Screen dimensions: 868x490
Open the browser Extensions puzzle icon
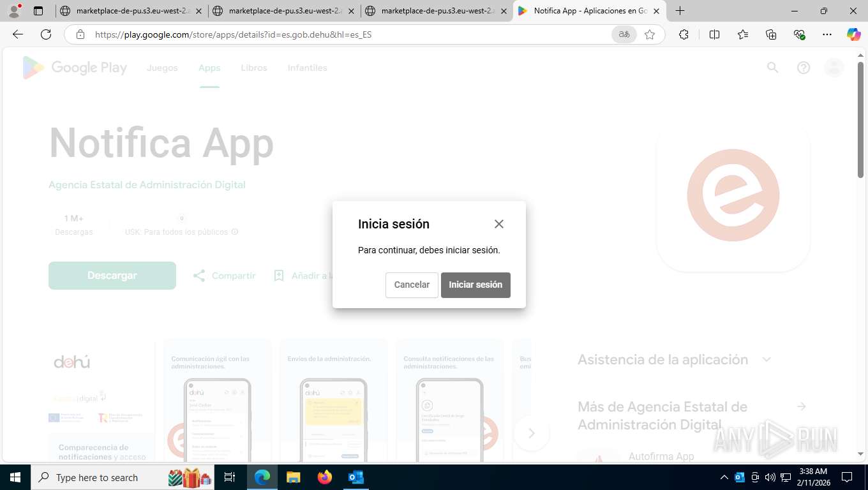pyautogui.click(x=684, y=34)
